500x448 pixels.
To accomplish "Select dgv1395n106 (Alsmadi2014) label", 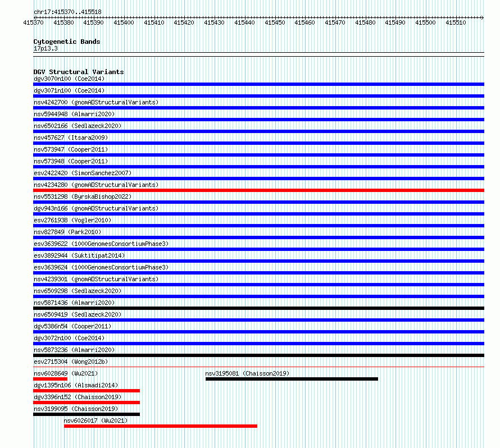I will click(x=76, y=385).
